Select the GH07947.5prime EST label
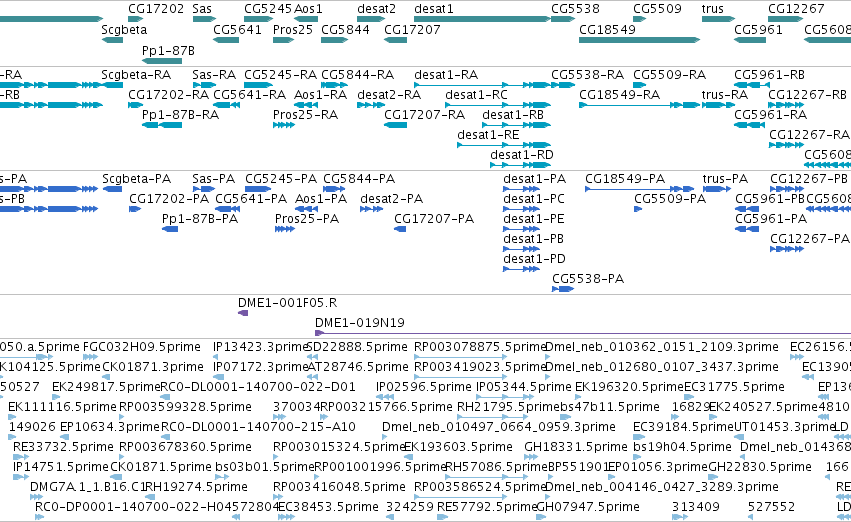This screenshot has height=522, width=851. pyautogui.click(x=588, y=507)
